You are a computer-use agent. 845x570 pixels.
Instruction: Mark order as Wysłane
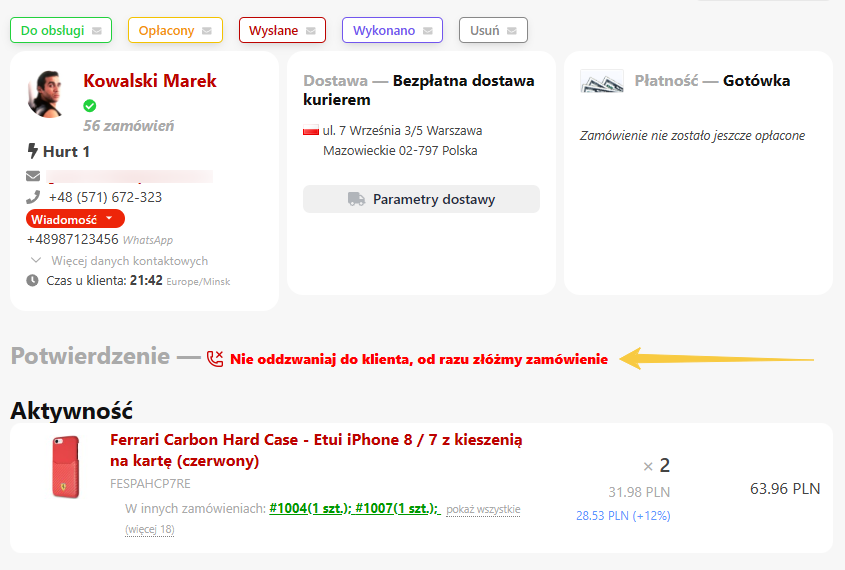coord(282,30)
